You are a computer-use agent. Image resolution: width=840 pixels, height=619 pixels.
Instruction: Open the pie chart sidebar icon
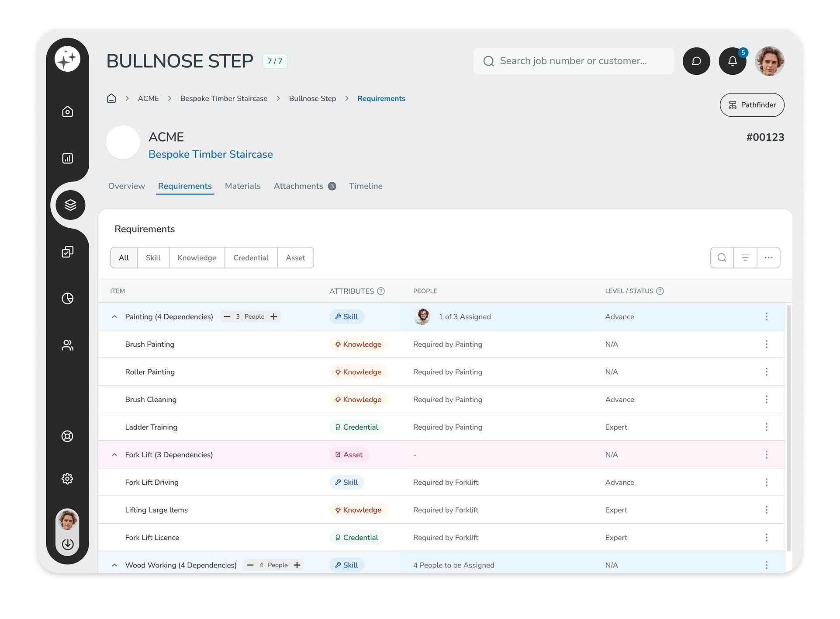point(67,299)
